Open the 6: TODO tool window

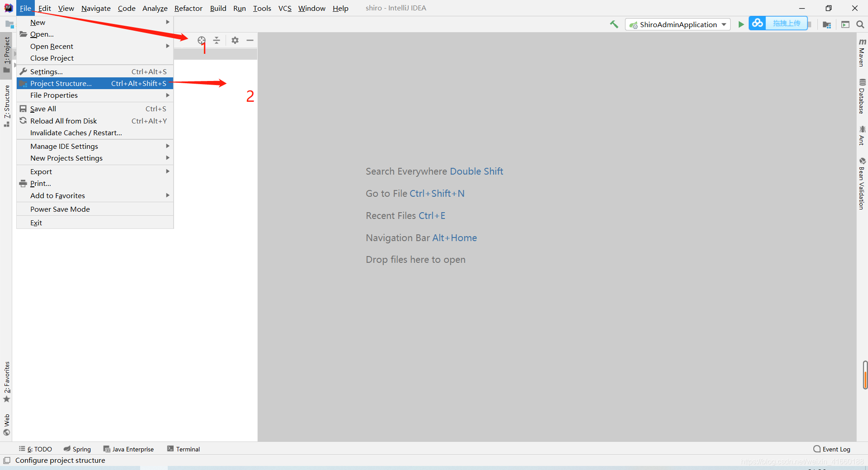pyautogui.click(x=35, y=449)
